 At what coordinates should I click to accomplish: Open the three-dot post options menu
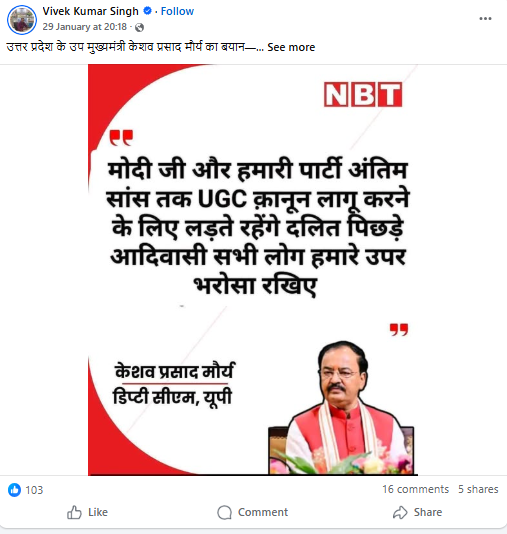485,18
